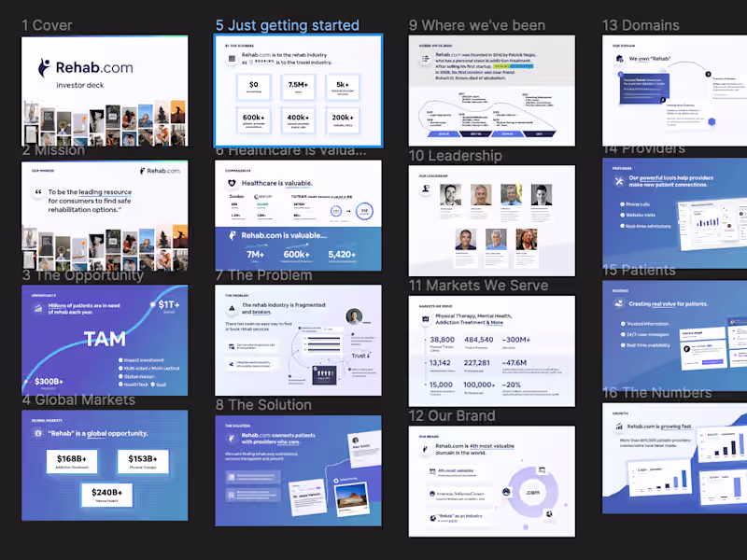Select the '9 Where we've been' frame label

point(477,25)
